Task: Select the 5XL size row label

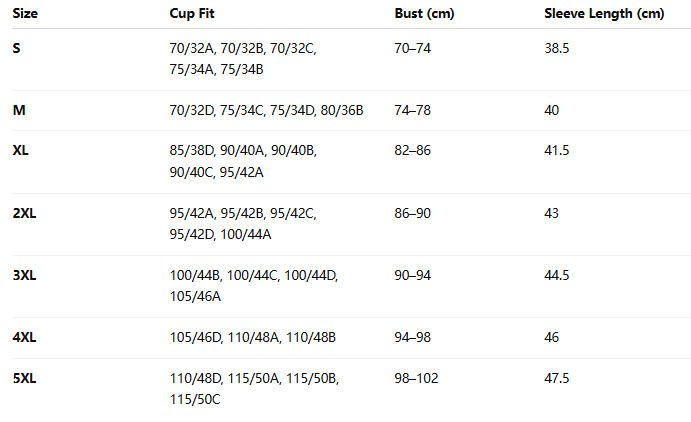Action: 24,378
